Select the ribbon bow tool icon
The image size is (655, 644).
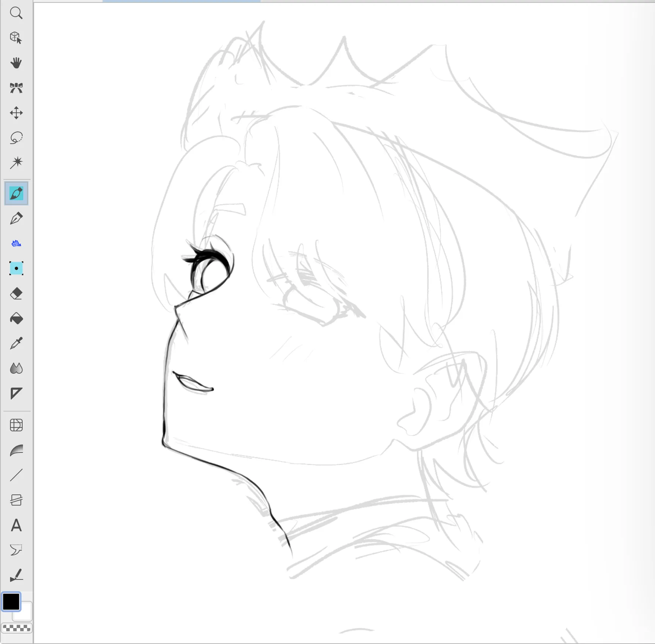[x=16, y=88]
